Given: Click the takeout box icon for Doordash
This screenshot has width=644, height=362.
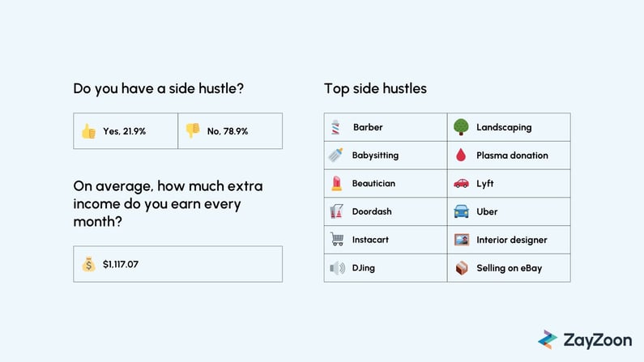Looking at the screenshot, I should (336, 211).
